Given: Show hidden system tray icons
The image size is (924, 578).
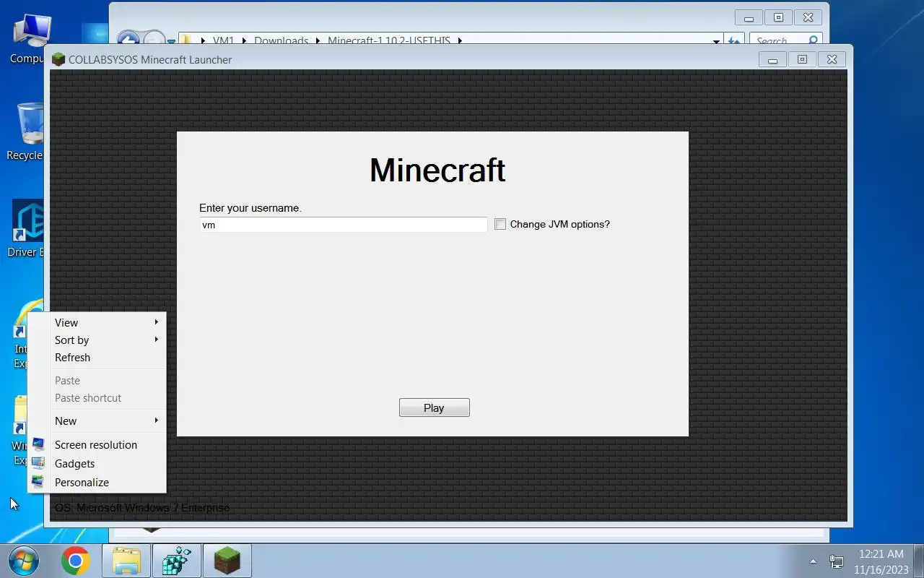Looking at the screenshot, I should (813, 561).
